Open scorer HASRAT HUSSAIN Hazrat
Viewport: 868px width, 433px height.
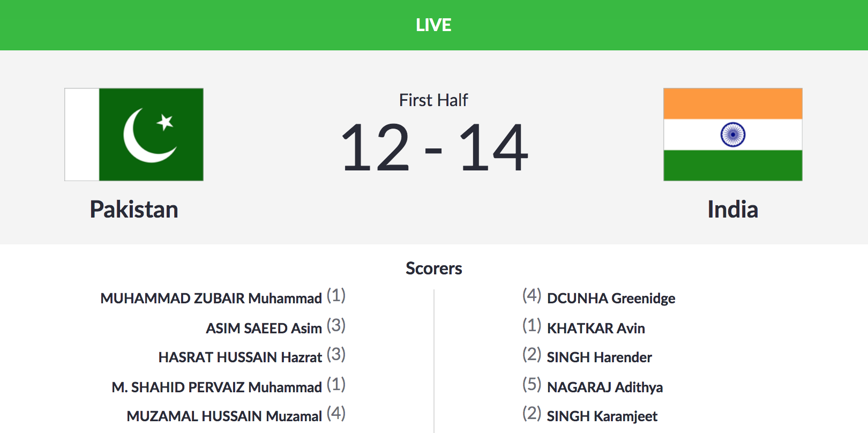click(x=240, y=357)
